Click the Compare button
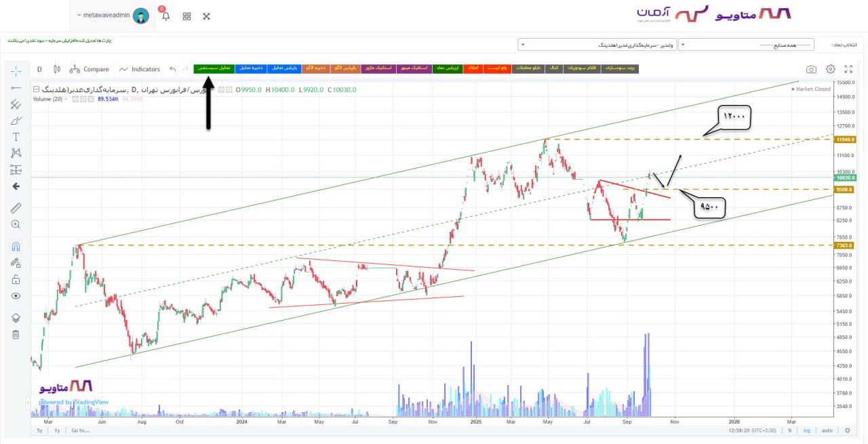 pyautogui.click(x=90, y=69)
